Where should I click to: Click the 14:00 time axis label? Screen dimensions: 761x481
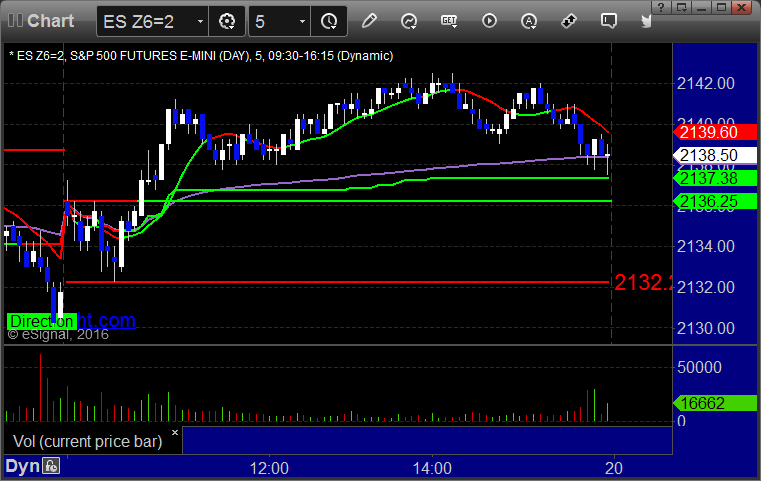[432, 468]
